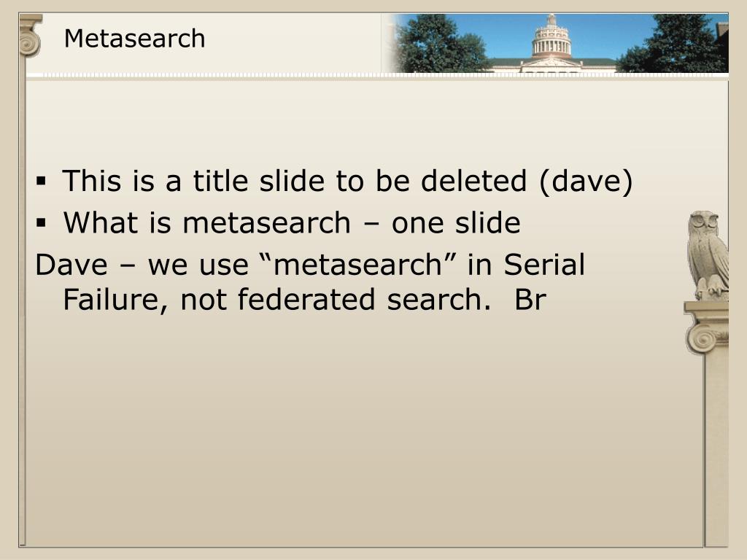Click the quoted word "metasearch" in the note
The height and width of the screenshot is (560, 747).
pos(358,265)
